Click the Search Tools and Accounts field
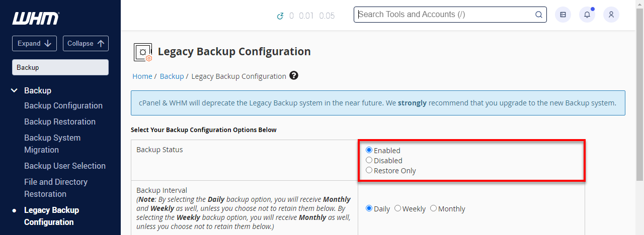 [x=443, y=15]
